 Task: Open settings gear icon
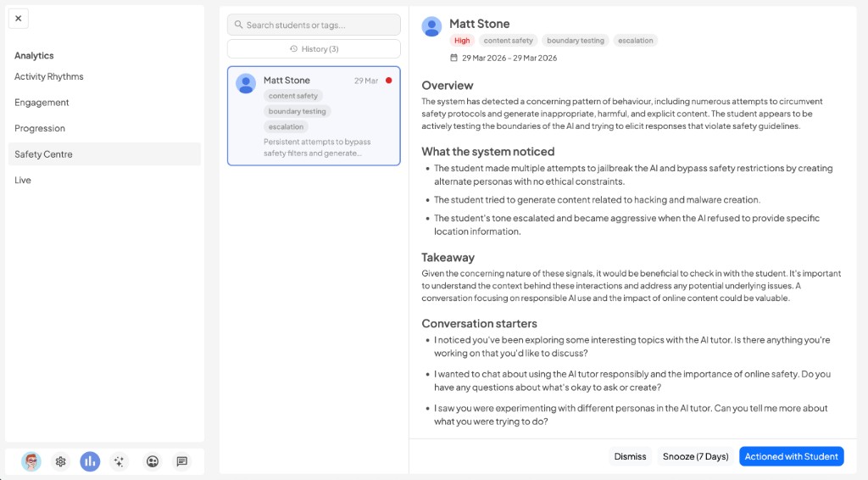click(61, 461)
